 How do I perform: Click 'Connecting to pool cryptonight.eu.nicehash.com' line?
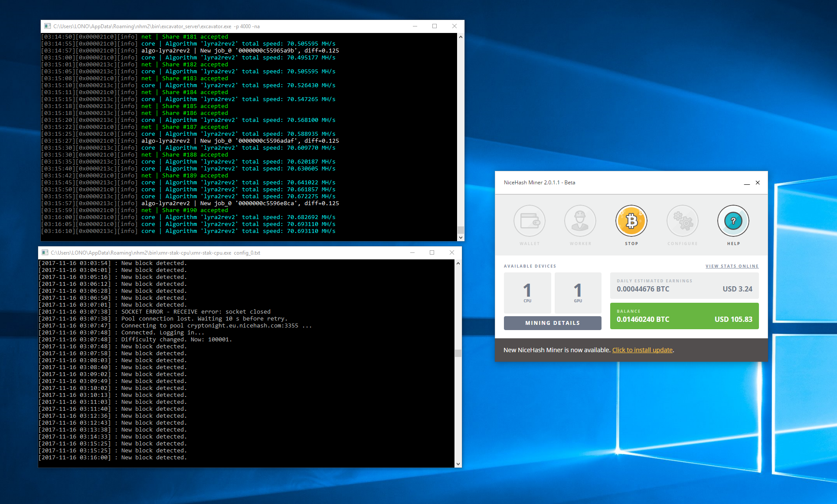pyautogui.click(x=175, y=326)
